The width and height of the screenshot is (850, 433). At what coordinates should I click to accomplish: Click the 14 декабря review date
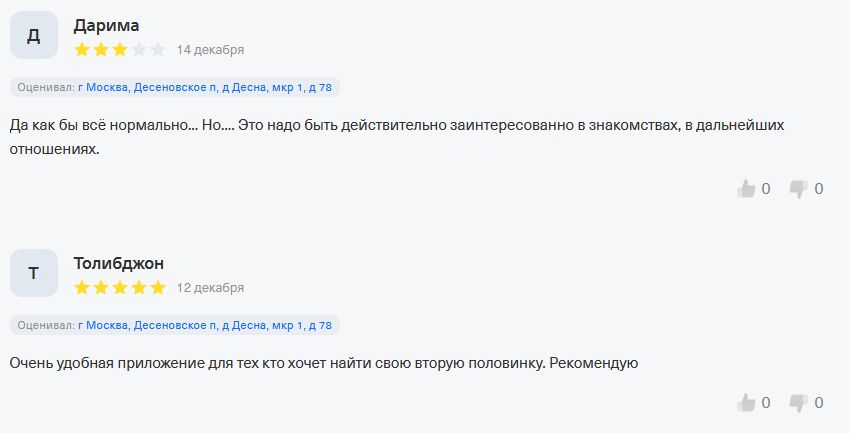coord(210,49)
